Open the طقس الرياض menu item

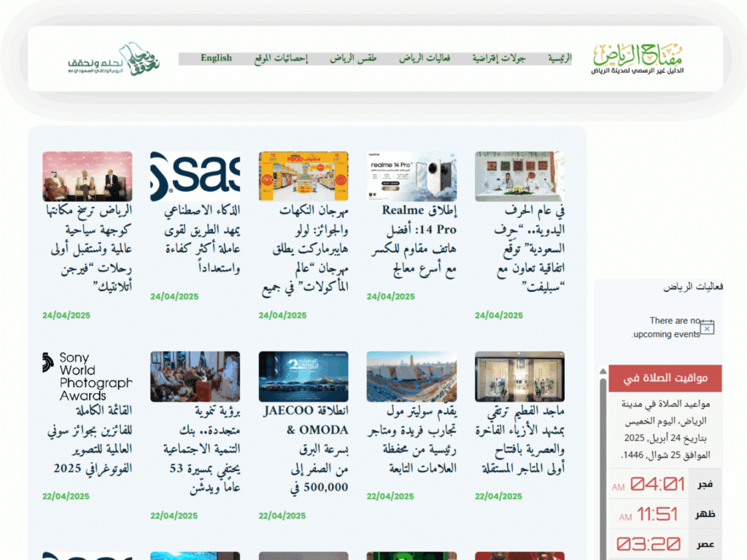(x=355, y=58)
